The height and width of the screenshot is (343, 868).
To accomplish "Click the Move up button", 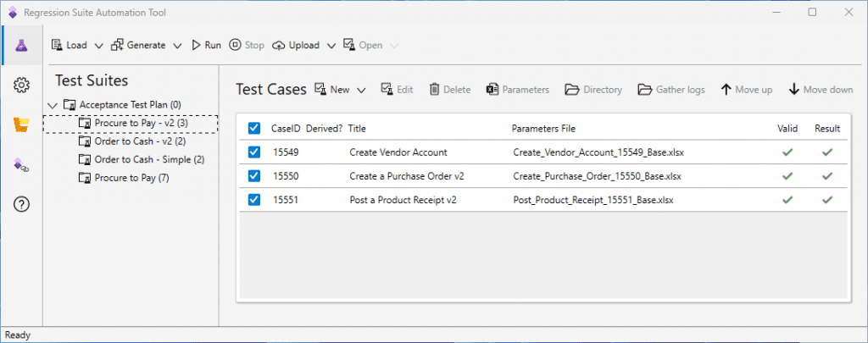I will 747,90.
